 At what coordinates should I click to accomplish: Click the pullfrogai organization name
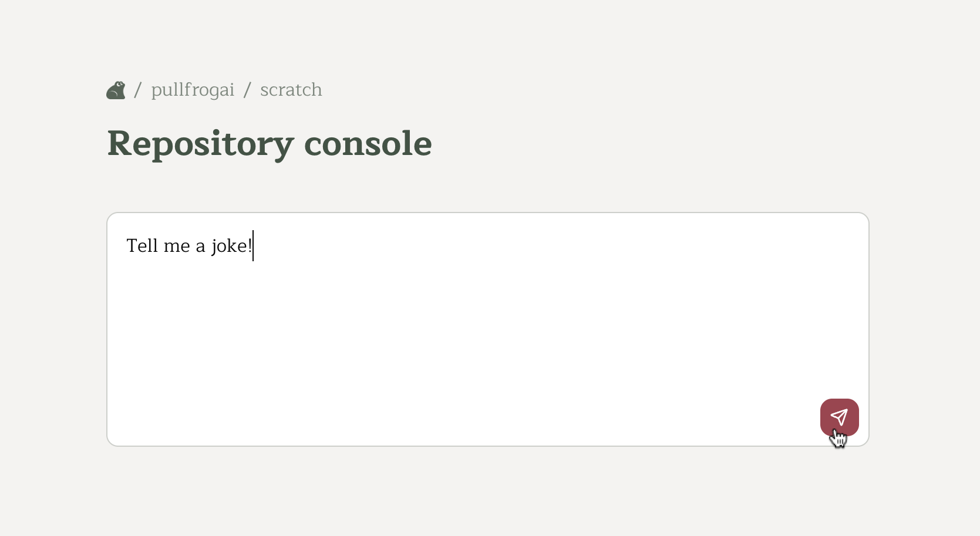pyautogui.click(x=193, y=90)
